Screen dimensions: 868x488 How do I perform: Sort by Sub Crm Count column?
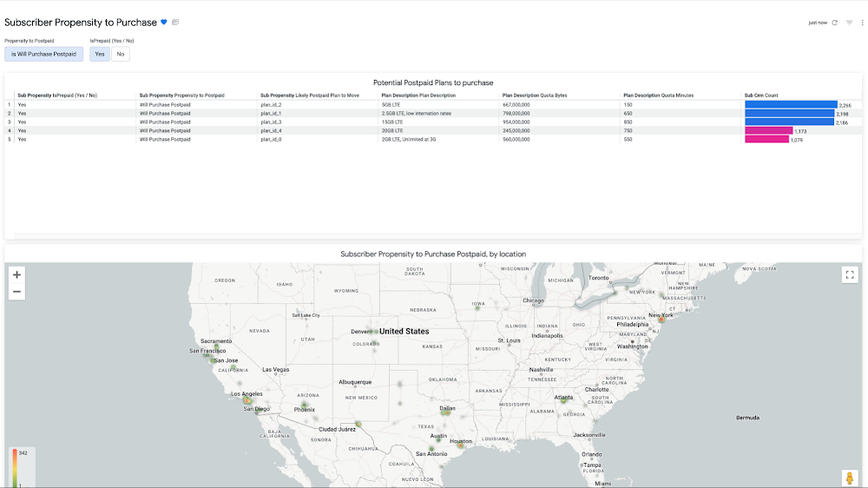[x=761, y=96]
